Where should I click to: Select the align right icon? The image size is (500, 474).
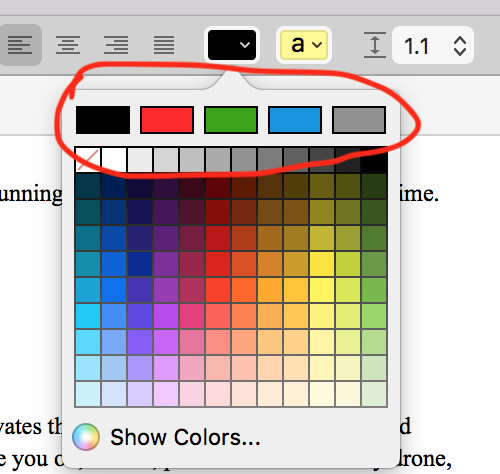pyautogui.click(x=116, y=45)
